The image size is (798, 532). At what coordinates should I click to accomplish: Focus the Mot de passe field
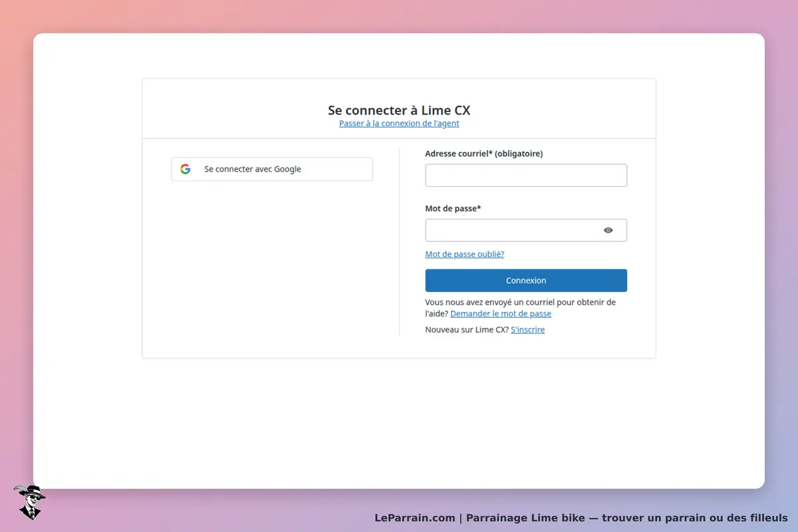pos(526,230)
